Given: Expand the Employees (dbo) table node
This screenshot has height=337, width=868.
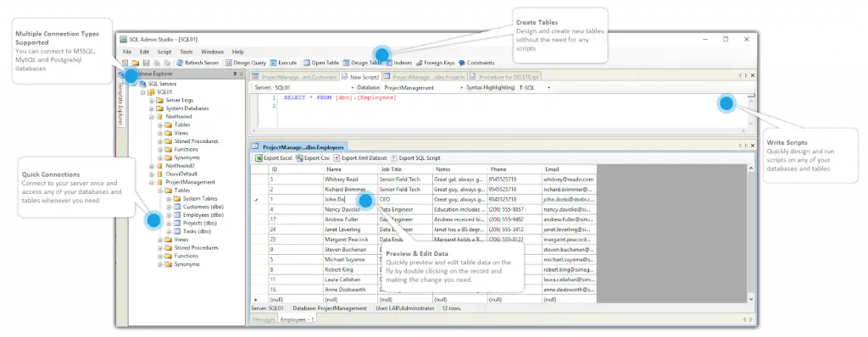Looking at the screenshot, I should click(x=169, y=215).
